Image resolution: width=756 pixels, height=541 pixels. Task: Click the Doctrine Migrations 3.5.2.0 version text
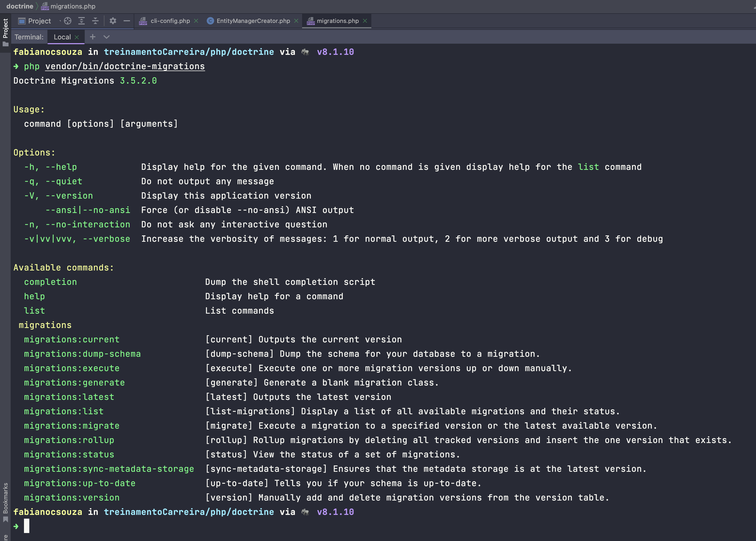coord(85,81)
